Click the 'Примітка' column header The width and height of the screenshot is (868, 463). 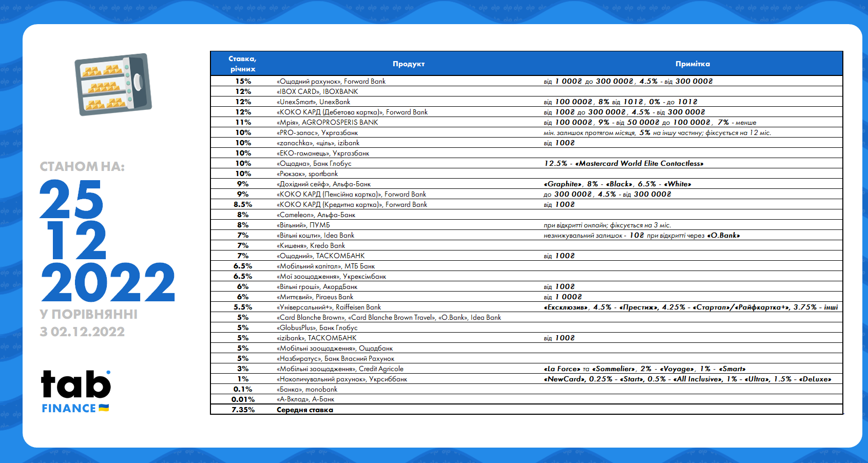tap(692, 64)
